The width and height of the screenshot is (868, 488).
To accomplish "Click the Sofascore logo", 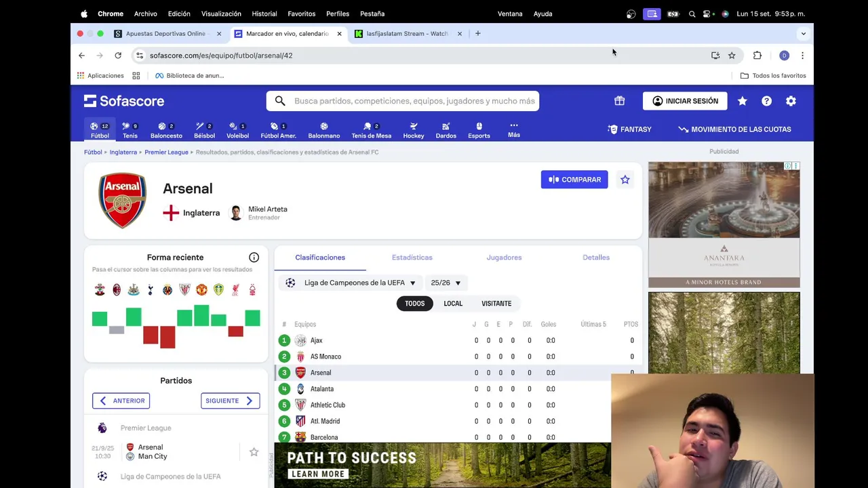I will click(124, 101).
